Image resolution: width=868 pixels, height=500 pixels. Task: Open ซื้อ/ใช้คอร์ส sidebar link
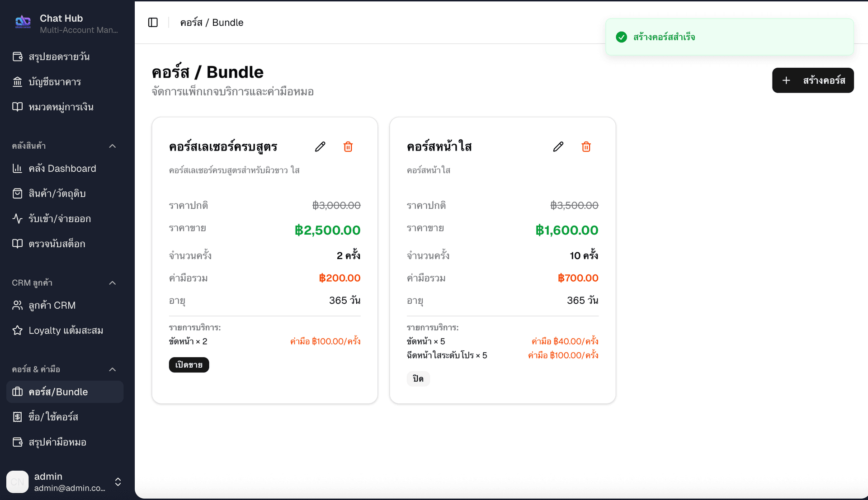(53, 417)
